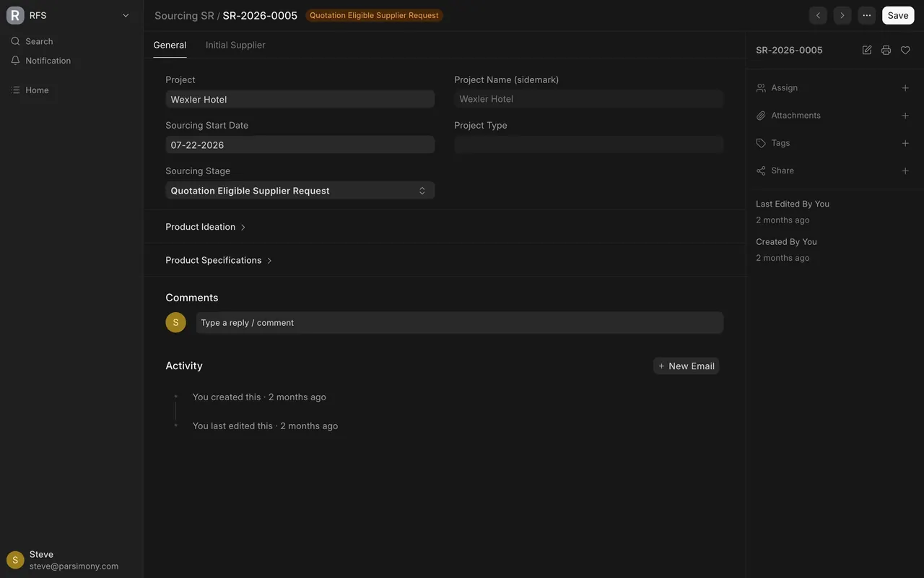Click the Project field with Wexler Hotel
This screenshot has width=924, height=578.
tap(300, 99)
